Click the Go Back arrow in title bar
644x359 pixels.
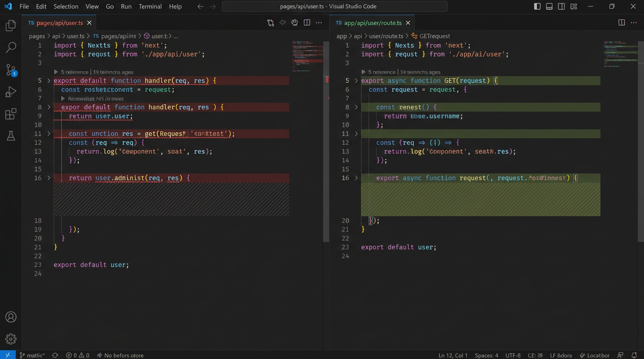click(200, 7)
